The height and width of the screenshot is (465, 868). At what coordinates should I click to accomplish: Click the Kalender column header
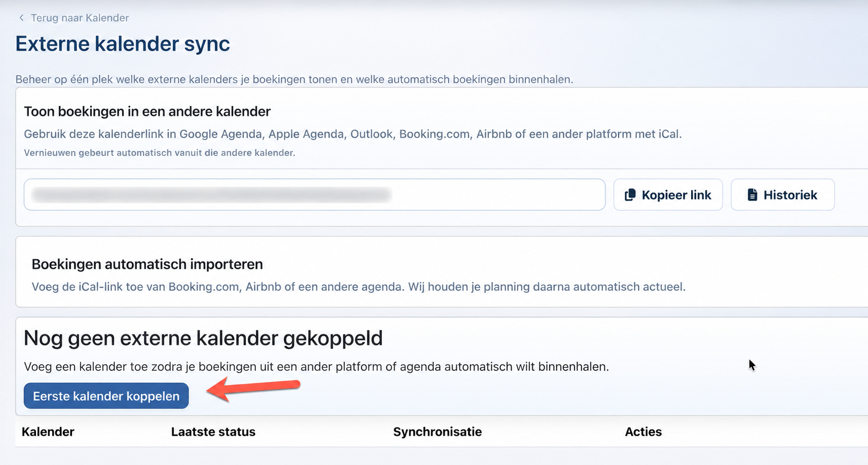coord(48,432)
